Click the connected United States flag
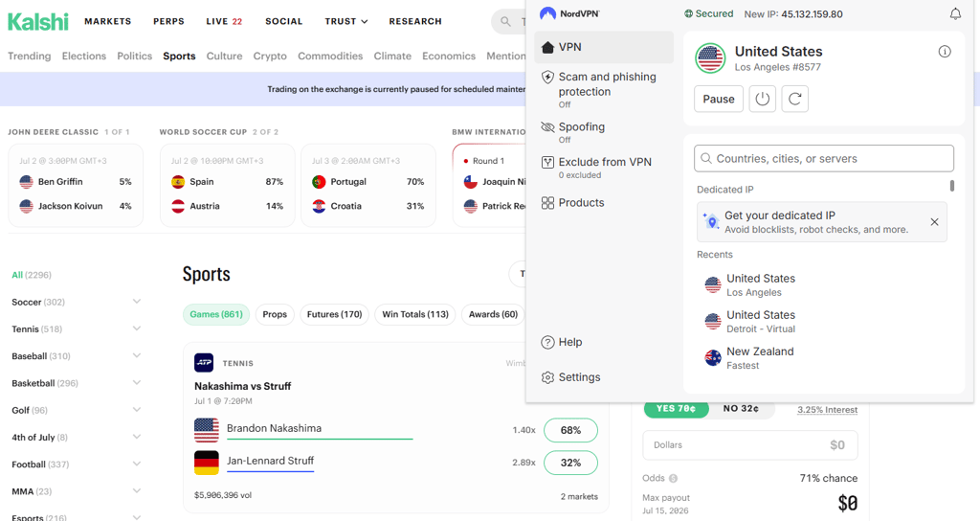This screenshot has width=980, height=521. click(x=710, y=58)
